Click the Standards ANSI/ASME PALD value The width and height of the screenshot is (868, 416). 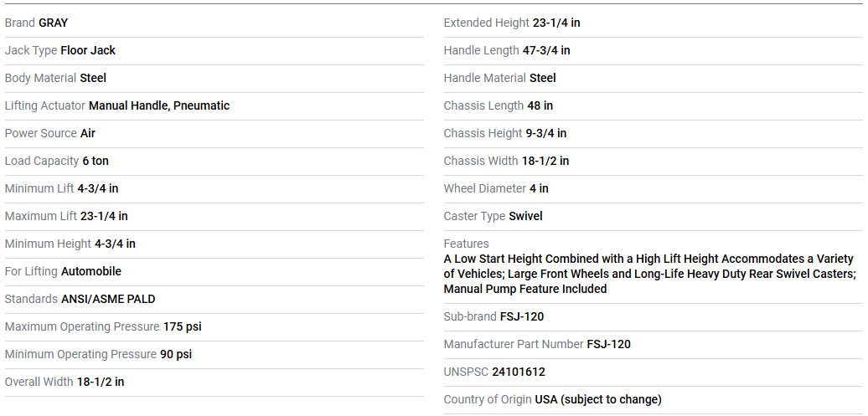coord(108,299)
